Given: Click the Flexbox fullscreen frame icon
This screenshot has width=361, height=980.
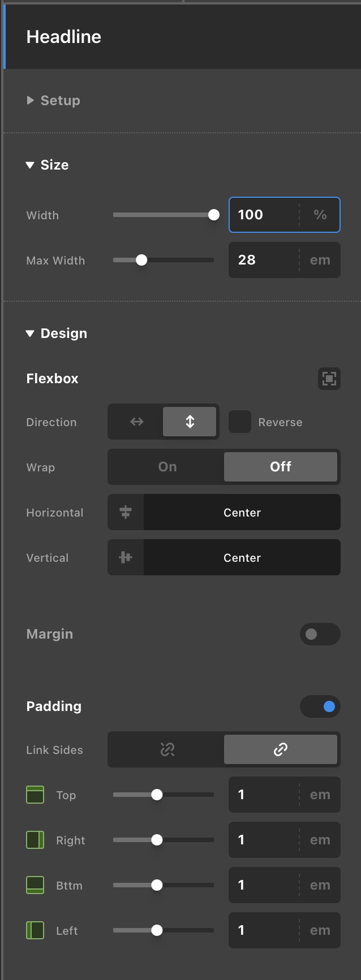Looking at the screenshot, I should [329, 379].
